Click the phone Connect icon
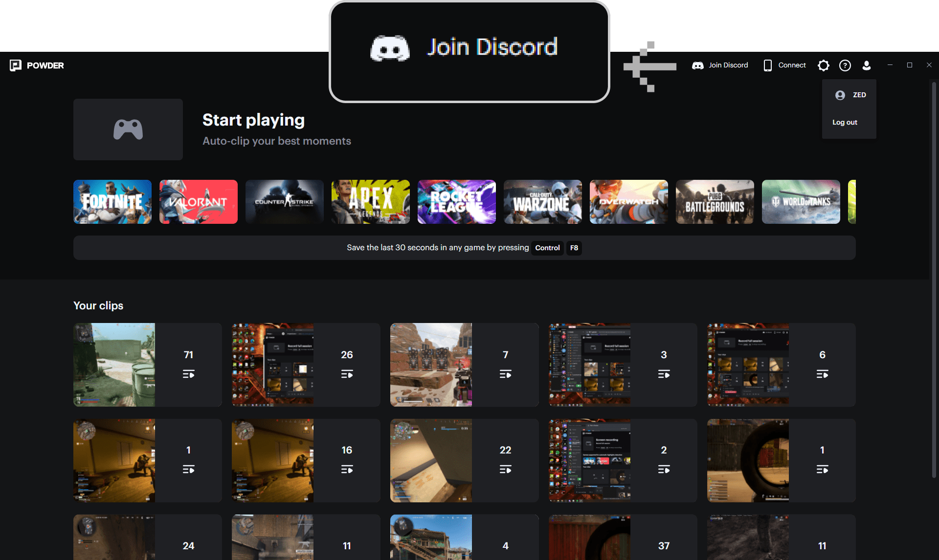The image size is (939, 560). 768,65
